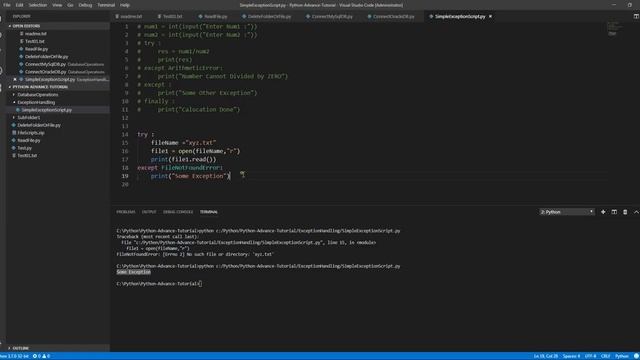Open Test01.txt in the project tree
Screen dimensions: 640x360
coord(27,156)
